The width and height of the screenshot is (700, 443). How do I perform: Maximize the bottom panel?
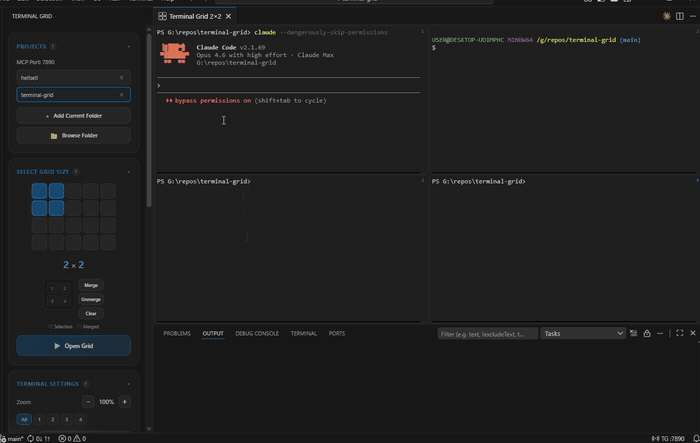[x=679, y=333]
